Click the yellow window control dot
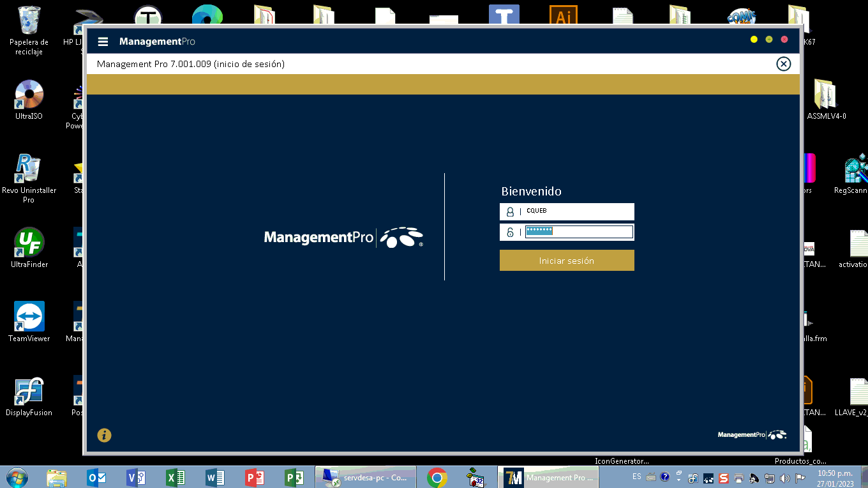 (754, 40)
